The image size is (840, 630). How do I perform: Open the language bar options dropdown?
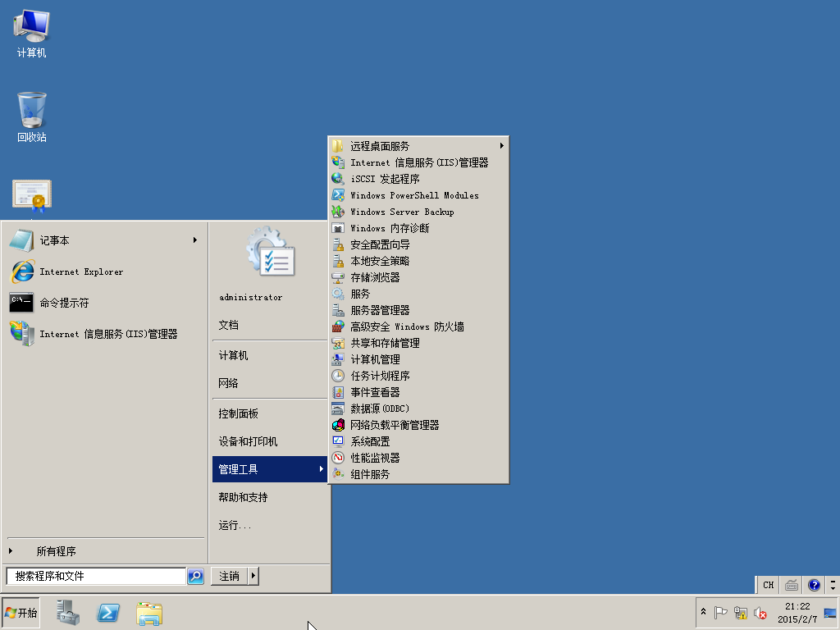pos(833,584)
